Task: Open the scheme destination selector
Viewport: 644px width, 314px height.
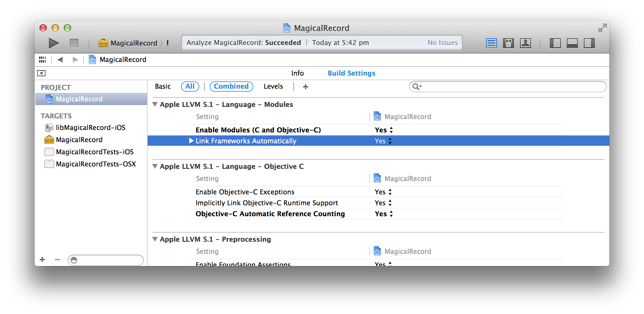Action: coord(168,43)
